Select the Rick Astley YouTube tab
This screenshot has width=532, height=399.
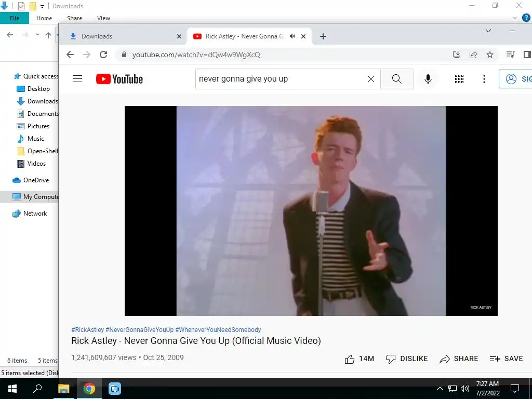point(244,36)
